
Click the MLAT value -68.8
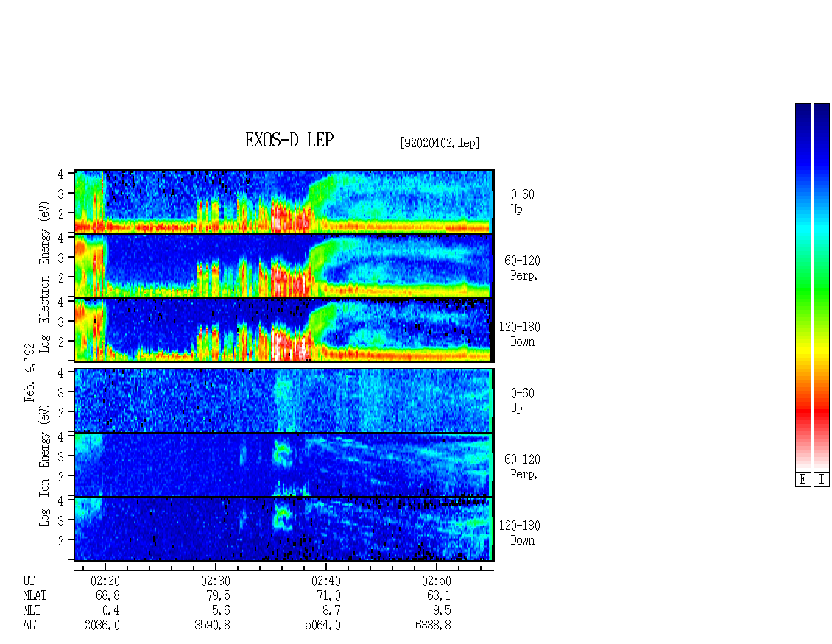105,595
